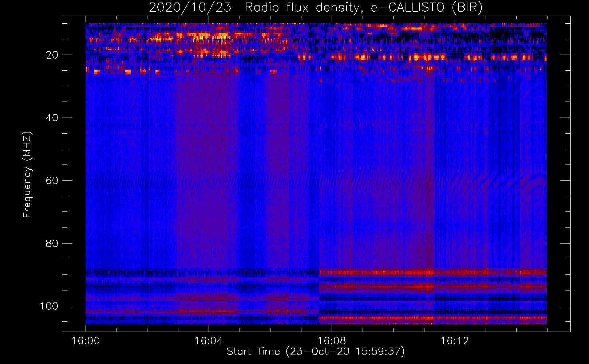Select the 'Frequency (MHZ)' axis label
This screenshot has height=364, width=589.
(27, 174)
